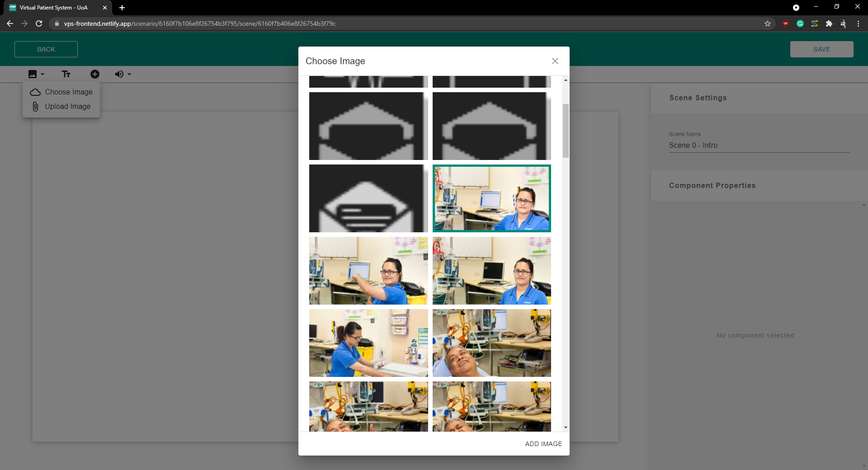
Task: Click the paperclip icon beside Upload Image
Action: (x=35, y=107)
